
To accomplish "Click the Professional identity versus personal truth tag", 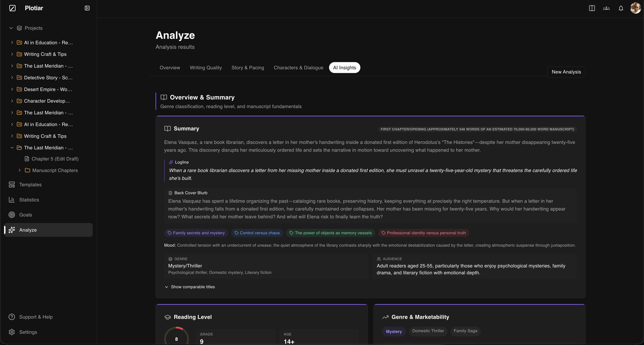I will [423, 233].
